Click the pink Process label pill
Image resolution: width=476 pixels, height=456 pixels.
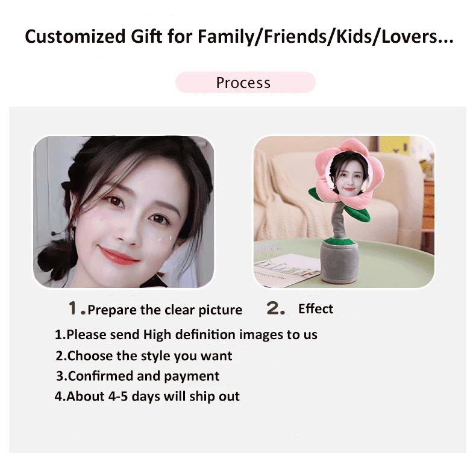point(245,82)
